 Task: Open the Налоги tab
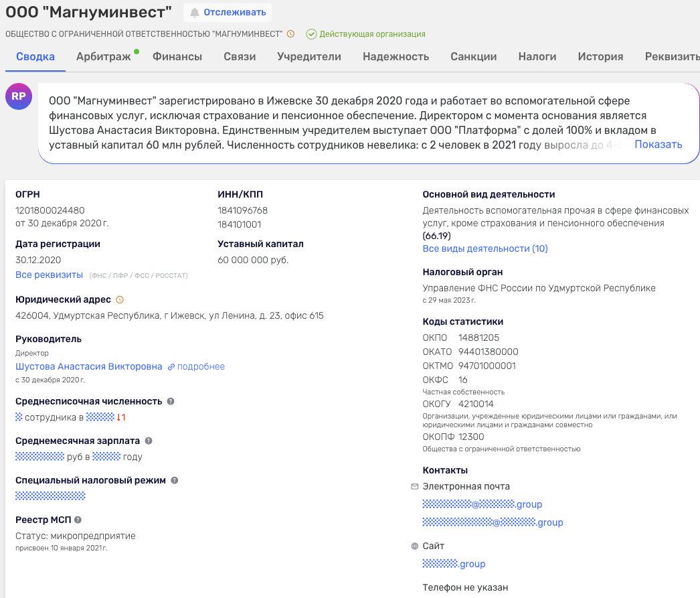tap(537, 57)
